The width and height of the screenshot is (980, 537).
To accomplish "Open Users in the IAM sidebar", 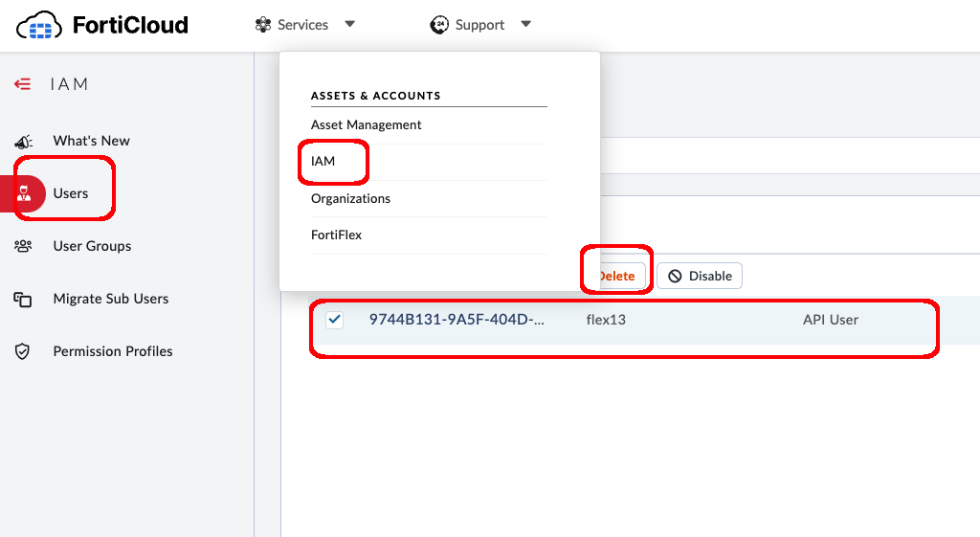I will click(71, 193).
